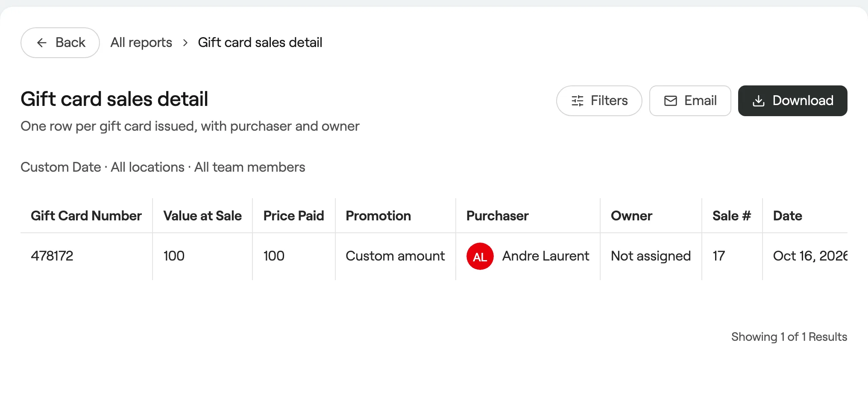Click the filter sliders icon

tap(578, 101)
